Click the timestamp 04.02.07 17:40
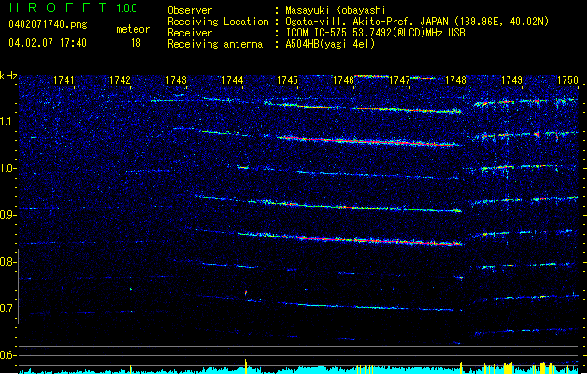588x374 pixels. [48, 43]
